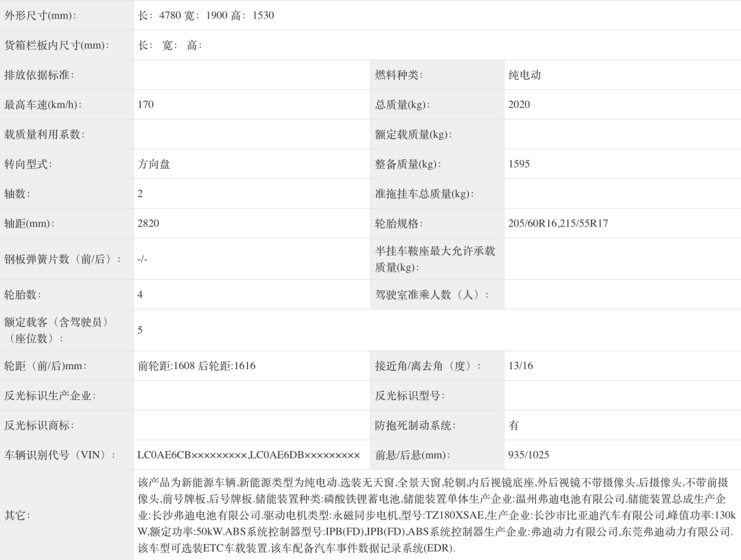Image resolution: width=741 pixels, height=560 pixels.
Task: Select the 防抱死制动系统 value 有
Action: [514, 425]
